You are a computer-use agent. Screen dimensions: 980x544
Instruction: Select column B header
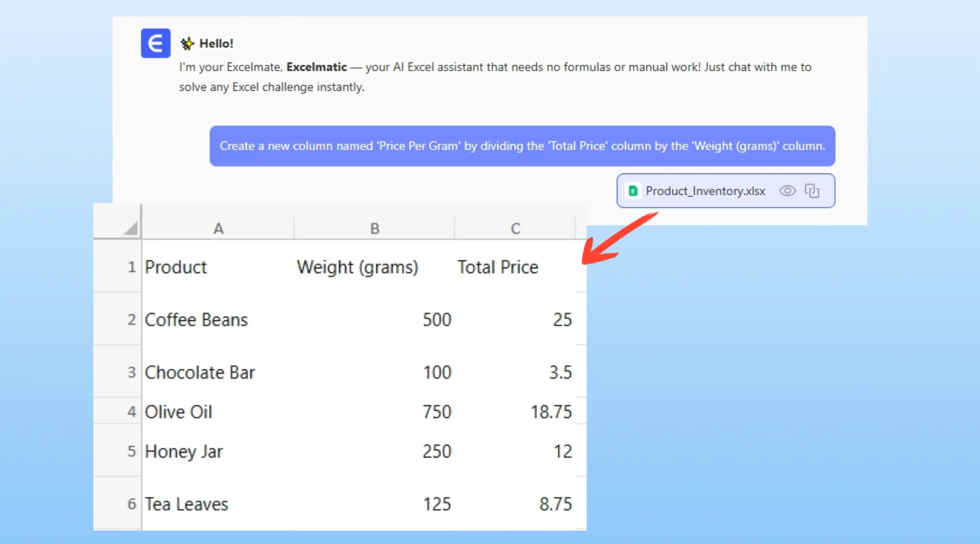[375, 228]
